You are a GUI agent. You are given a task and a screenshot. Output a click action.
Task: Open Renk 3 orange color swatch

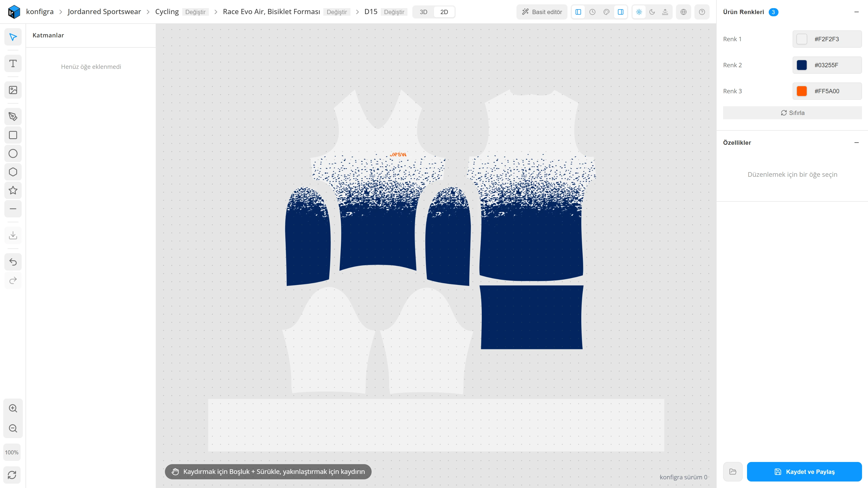(802, 91)
